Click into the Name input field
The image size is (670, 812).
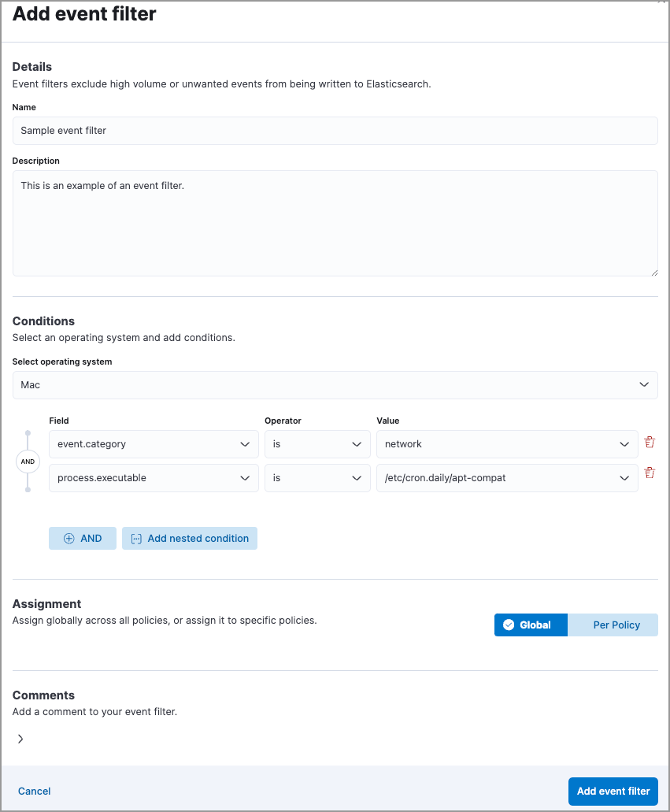tap(335, 131)
